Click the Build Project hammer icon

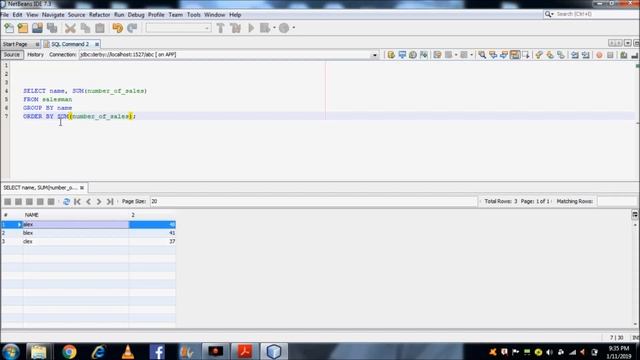pyautogui.click(x=220, y=28)
